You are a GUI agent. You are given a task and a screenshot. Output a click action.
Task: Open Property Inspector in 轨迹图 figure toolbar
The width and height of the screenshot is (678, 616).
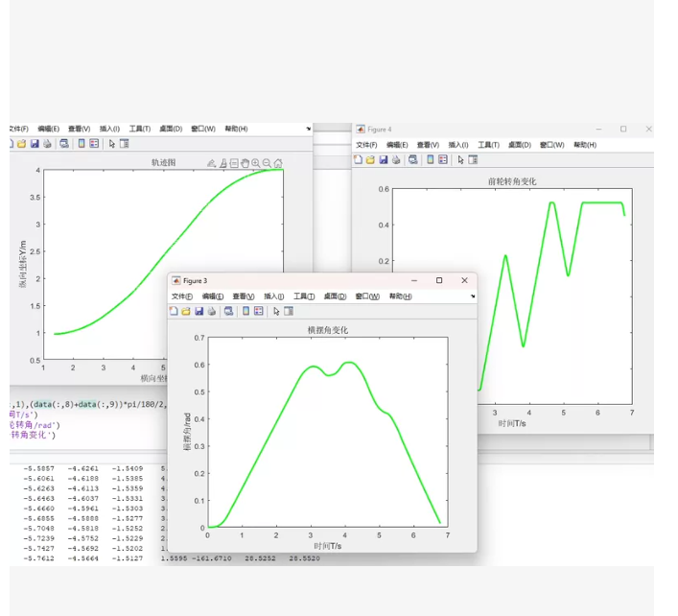[x=124, y=144]
